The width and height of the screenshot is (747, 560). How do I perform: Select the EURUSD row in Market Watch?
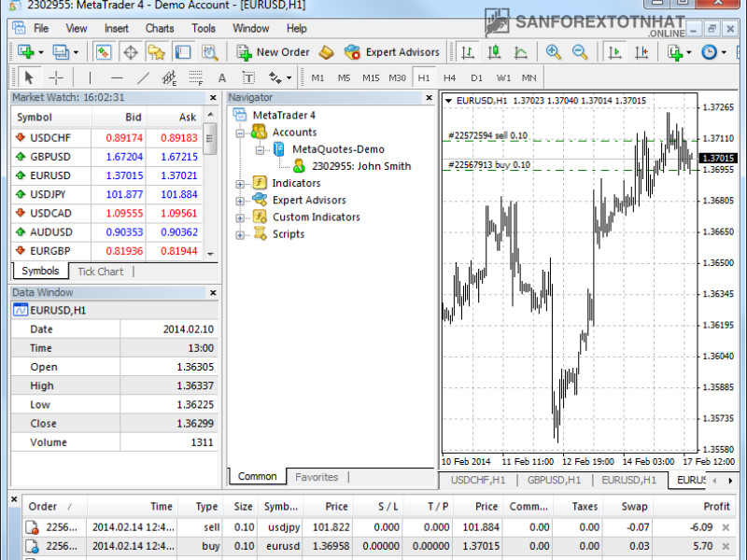[x=107, y=175]
